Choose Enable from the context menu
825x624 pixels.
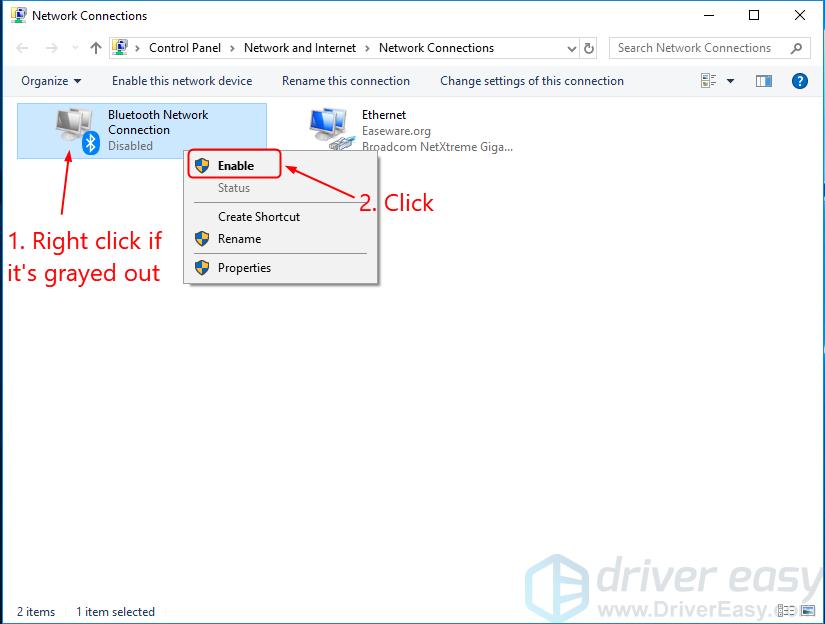(235, 165)
